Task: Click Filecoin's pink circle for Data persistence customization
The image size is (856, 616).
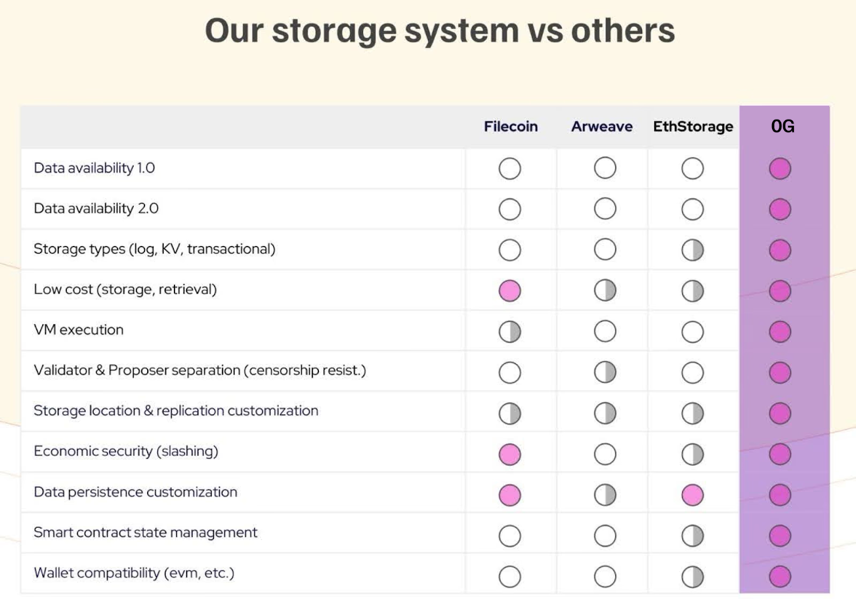Action: [510, 495]
